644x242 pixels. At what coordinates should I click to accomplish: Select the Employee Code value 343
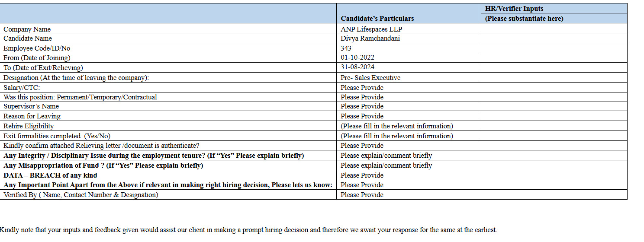click(346, 48)
